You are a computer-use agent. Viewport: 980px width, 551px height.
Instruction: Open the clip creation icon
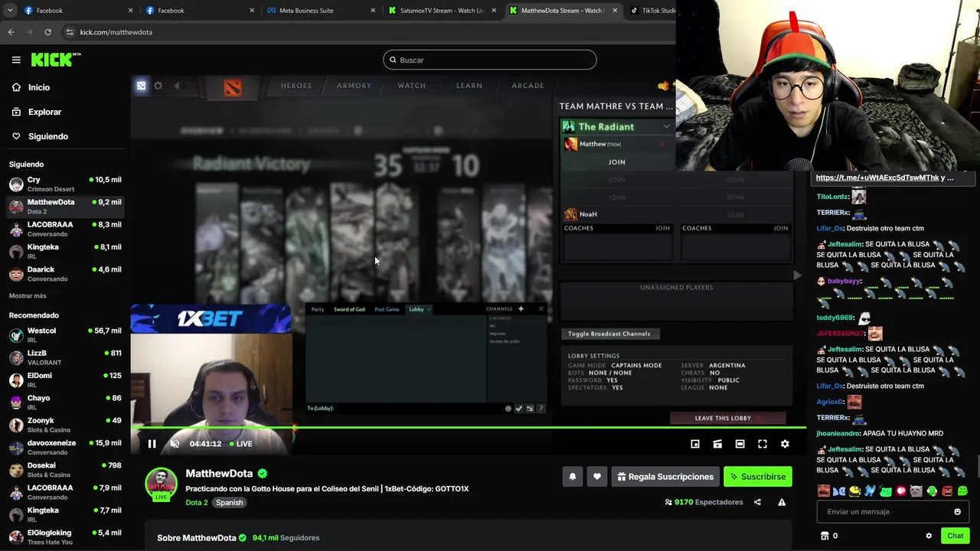(x=717, y=444)
